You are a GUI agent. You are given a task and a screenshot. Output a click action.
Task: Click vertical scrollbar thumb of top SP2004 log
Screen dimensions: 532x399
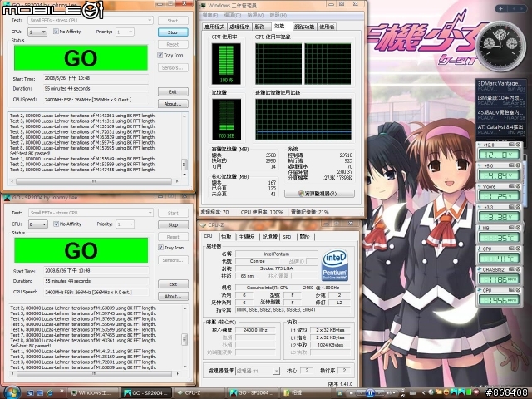pyautogui.click(x=185, y=165)
